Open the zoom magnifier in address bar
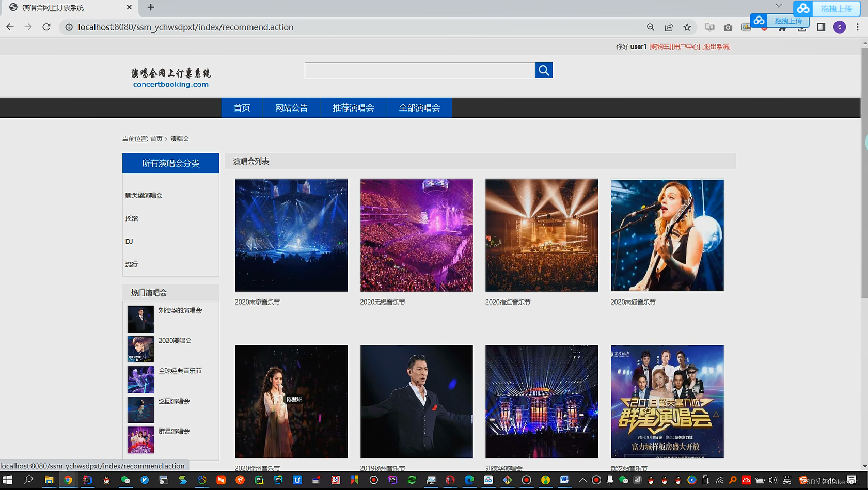 click(651, 27)
